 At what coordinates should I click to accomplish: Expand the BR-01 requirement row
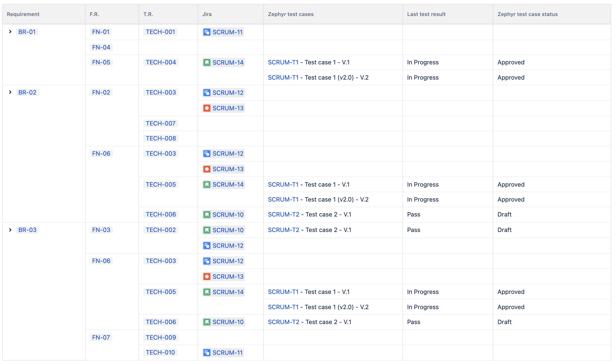pyautogui.click(x=10, y=32)
